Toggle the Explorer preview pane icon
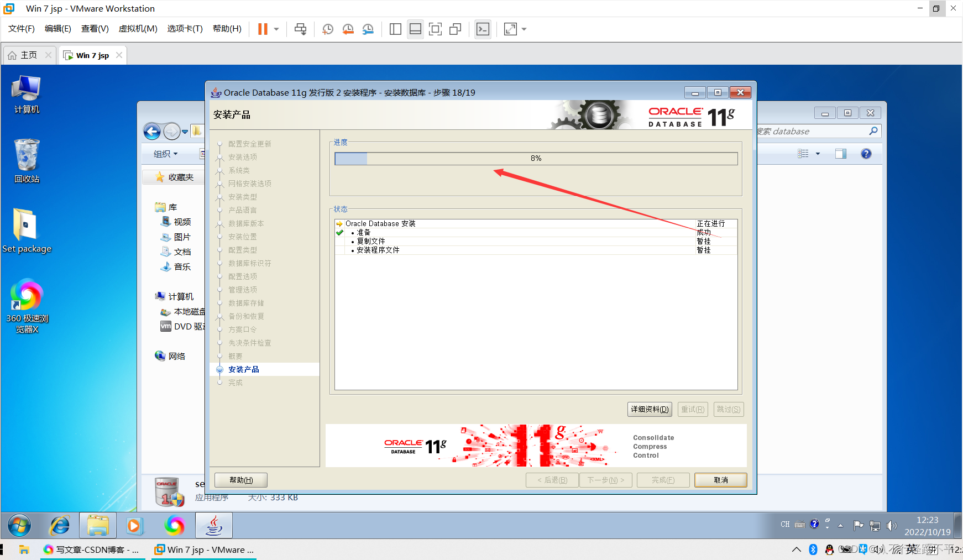963x560 pixels. click(x=841, y=154)
